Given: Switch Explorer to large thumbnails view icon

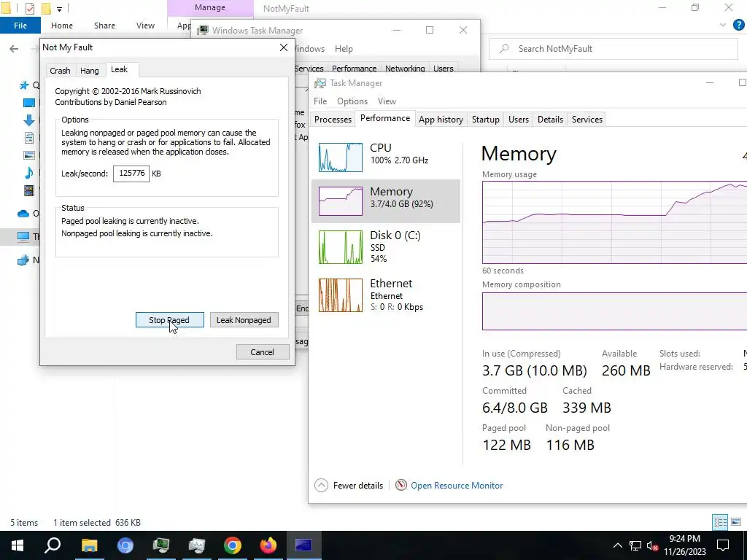Looking at the screenshot, I should coord(736,522).
